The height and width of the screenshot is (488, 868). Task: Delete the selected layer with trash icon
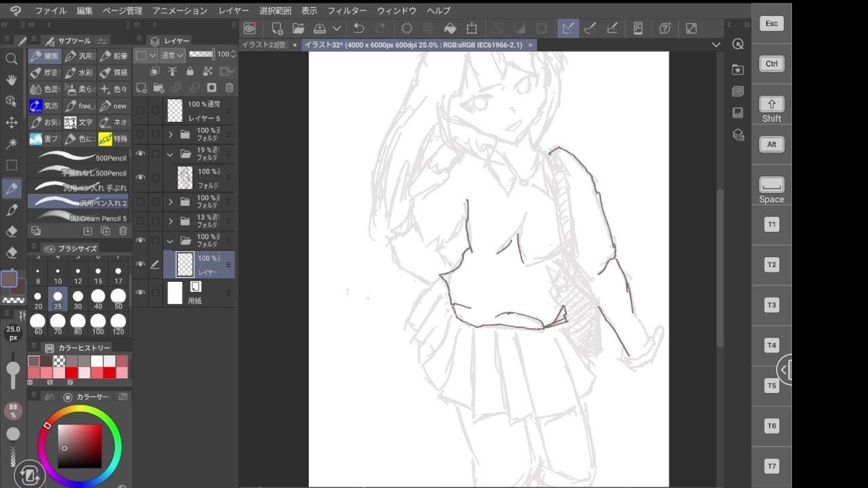[229, 87]
